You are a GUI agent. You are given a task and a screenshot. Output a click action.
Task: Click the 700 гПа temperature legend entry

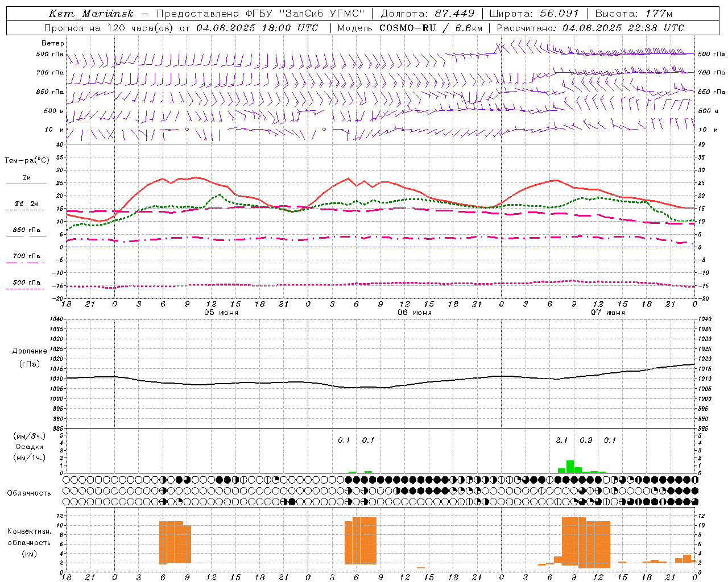[x=26, y=256]
